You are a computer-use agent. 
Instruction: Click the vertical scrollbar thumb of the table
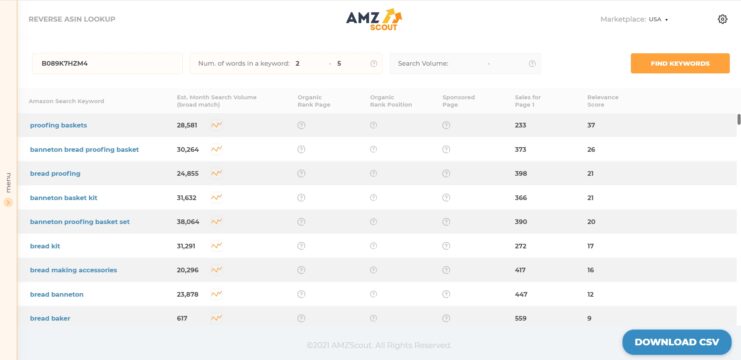click(739, 120)
